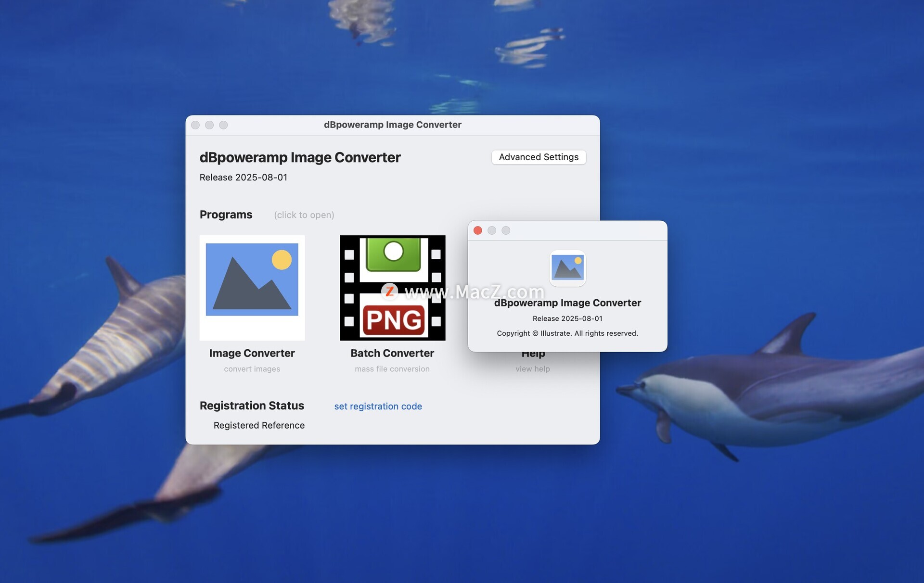Open the Batch Converter PNG filmstrip icon
Image resolution: width=924 pixels, height=583 pixels.
[393, 288]
